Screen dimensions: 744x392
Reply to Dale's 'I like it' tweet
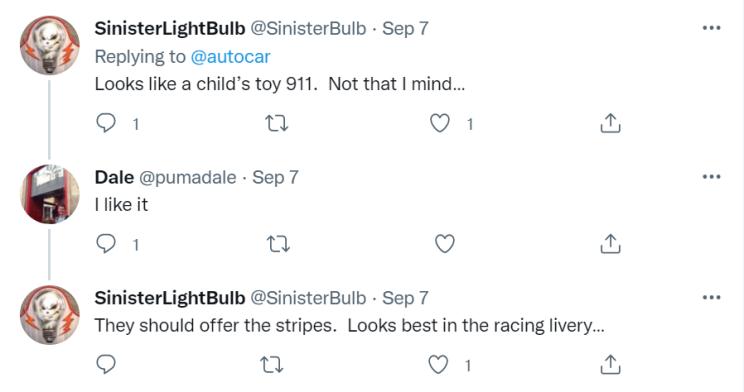pos(106,244)
